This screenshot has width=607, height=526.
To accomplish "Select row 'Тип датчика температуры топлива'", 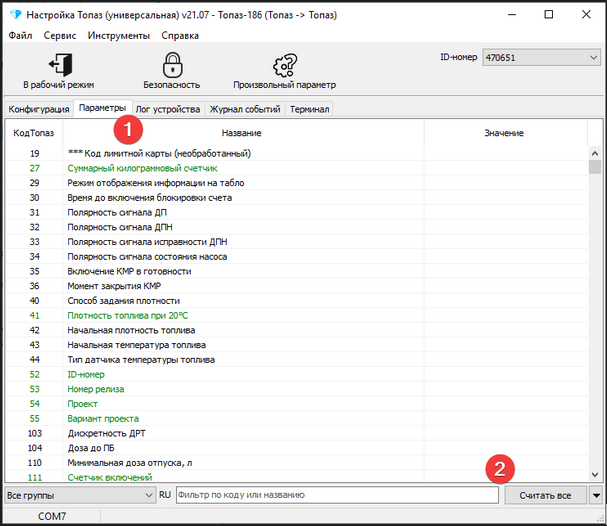I will 297,360.
